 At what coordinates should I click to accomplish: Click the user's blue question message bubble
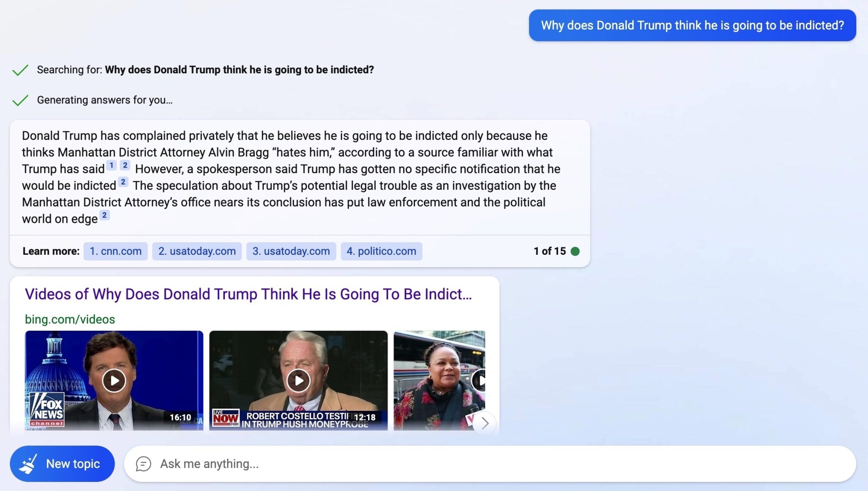(x=692, y=25)
